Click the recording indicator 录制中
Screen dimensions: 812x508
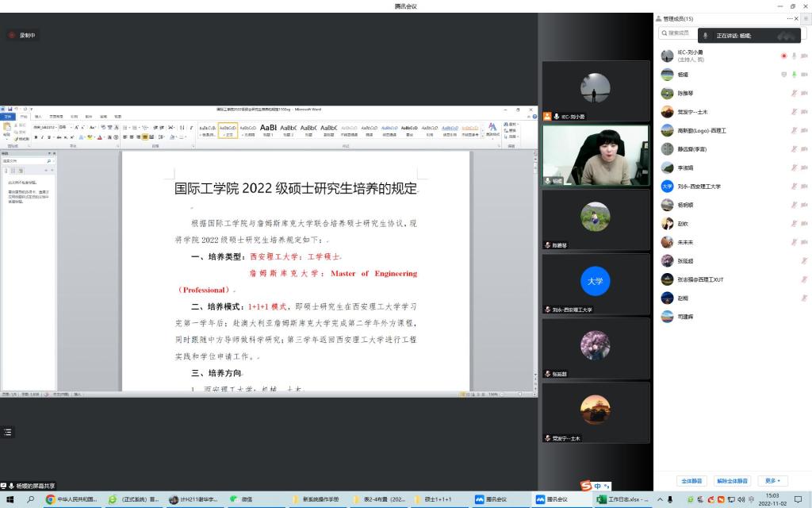coord(22,36)
